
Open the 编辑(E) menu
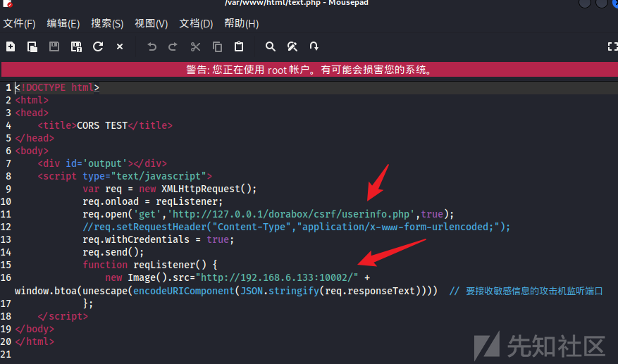pyautogui.click(x=63, y=24)
